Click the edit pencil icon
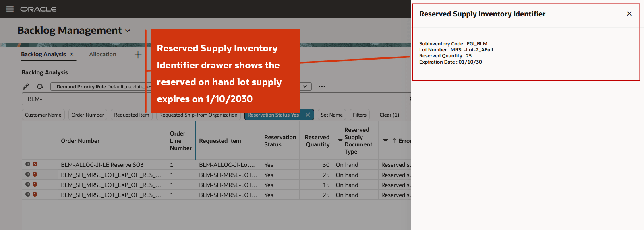This screenshot has width=644, height=230. coord(26,86)
